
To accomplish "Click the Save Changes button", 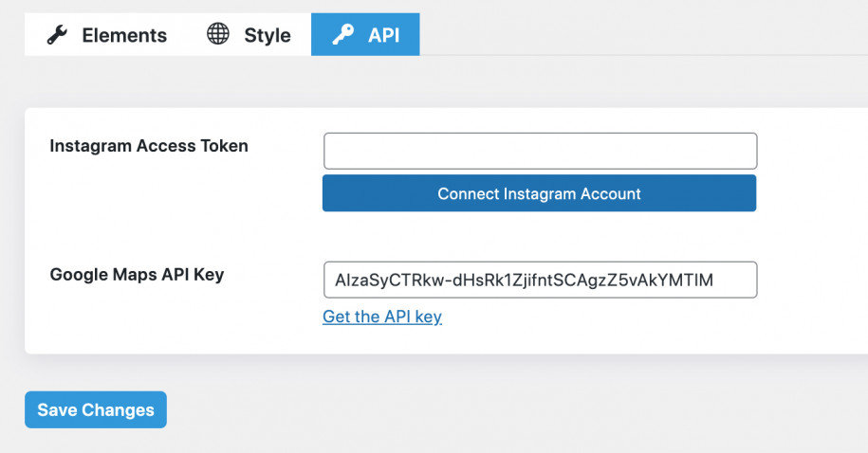I will coord(96,409).
